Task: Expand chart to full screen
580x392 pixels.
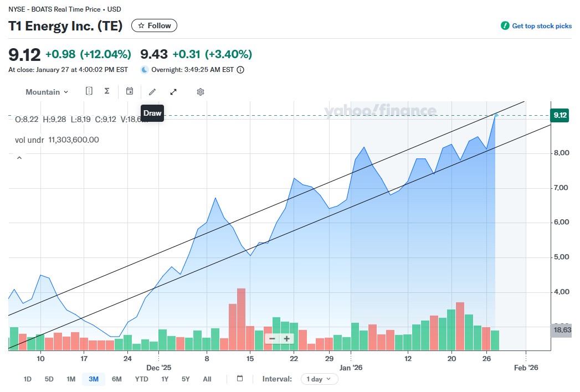Action: pos(173,92)
